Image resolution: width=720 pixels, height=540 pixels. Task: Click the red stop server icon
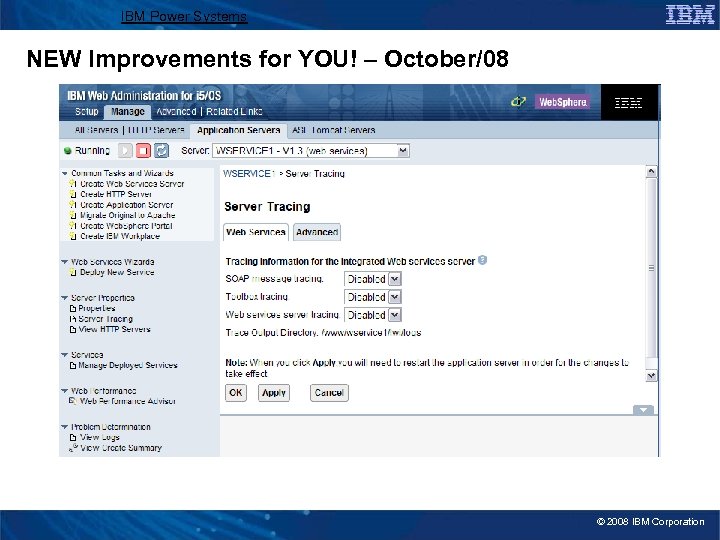(143, 151)
